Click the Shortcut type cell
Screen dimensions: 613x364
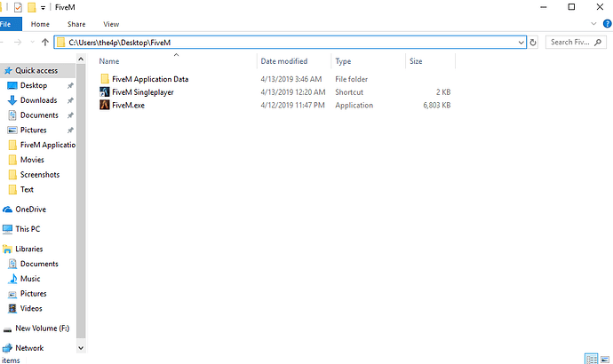point(349,92)
